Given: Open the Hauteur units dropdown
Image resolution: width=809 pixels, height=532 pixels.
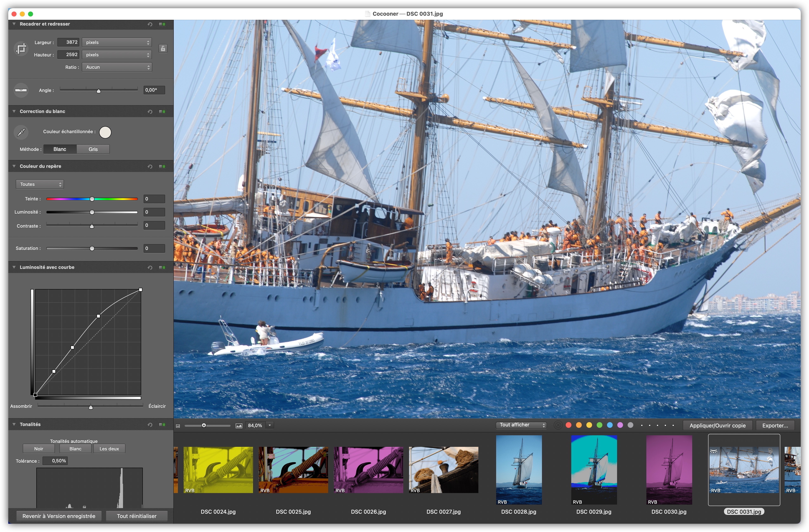Looking at the screenshot, I should point(117,55).
